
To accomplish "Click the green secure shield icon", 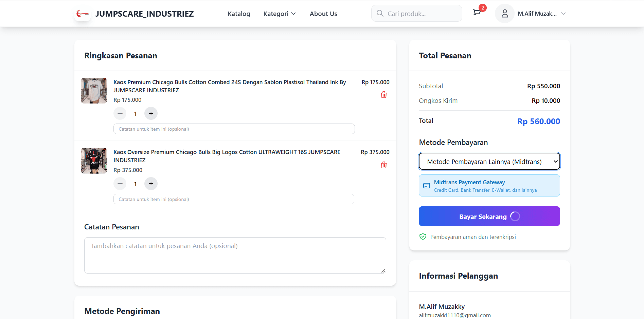I will (423, 237).
